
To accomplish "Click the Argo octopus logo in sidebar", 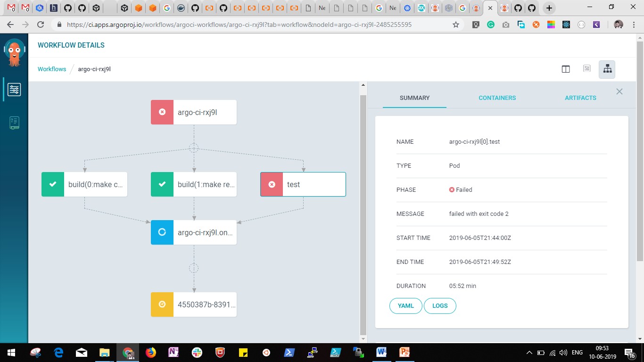I will point(14,52).
